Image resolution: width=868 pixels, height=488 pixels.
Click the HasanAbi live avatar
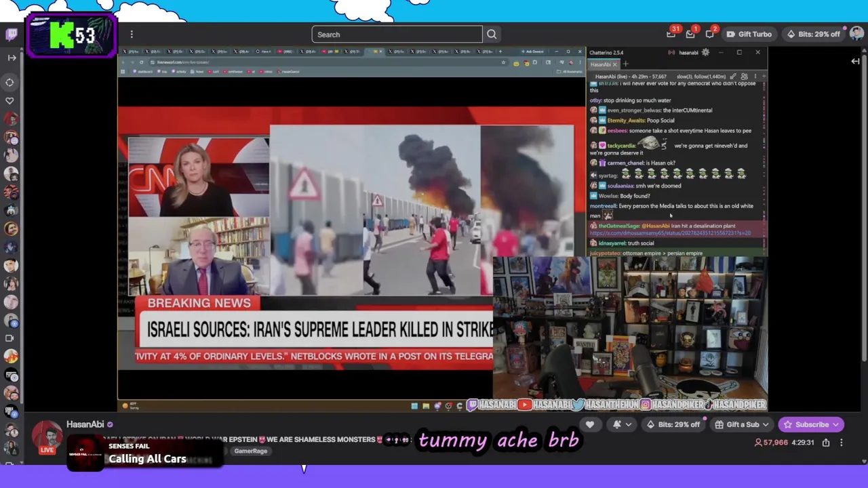pyautogui.click(x=47, y=438)
